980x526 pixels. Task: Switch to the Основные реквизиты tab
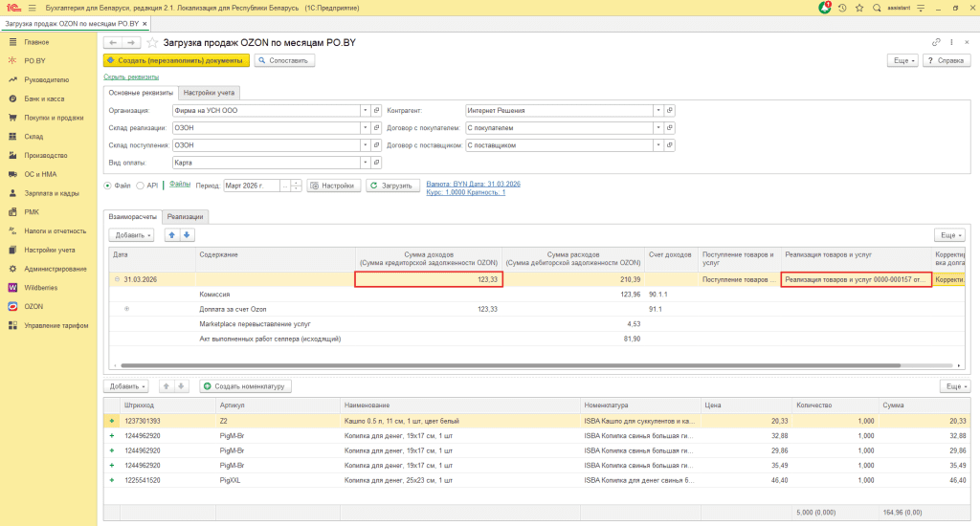tap(141, 93)
